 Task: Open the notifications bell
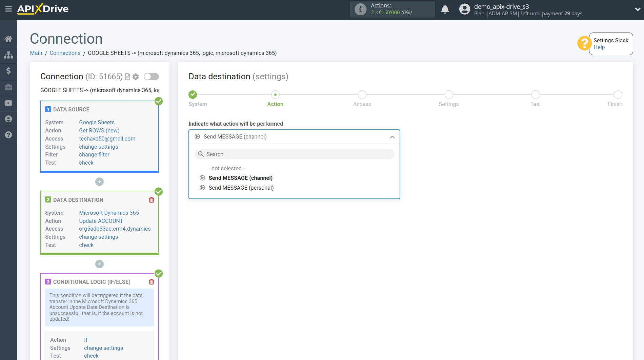(445, 9)
